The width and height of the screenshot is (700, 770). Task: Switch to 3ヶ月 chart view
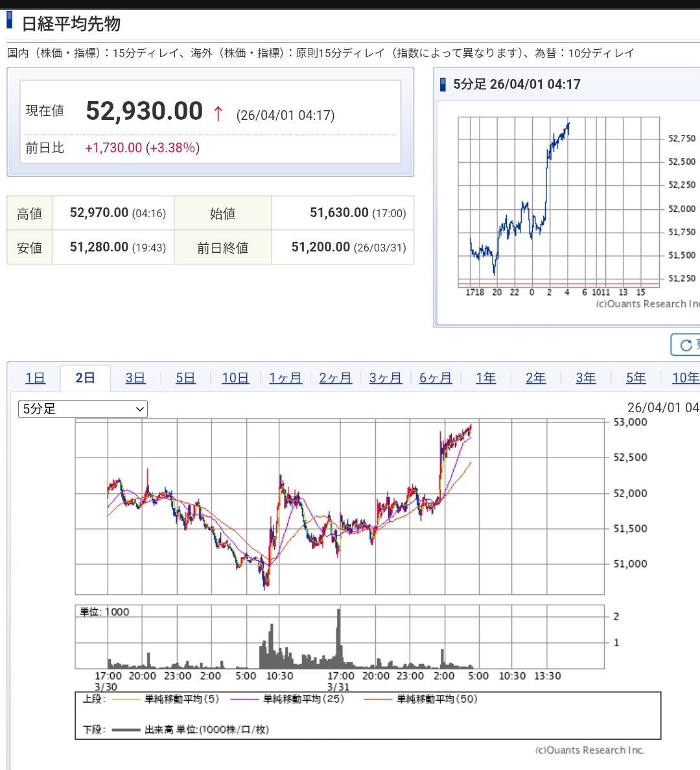(386, 378)
